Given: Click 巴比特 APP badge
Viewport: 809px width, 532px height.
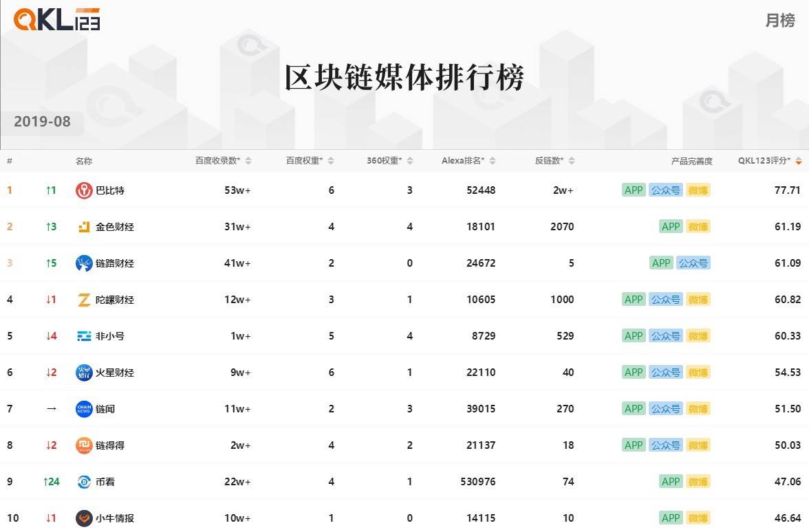Looking at the screenshot, I should 634,190.
